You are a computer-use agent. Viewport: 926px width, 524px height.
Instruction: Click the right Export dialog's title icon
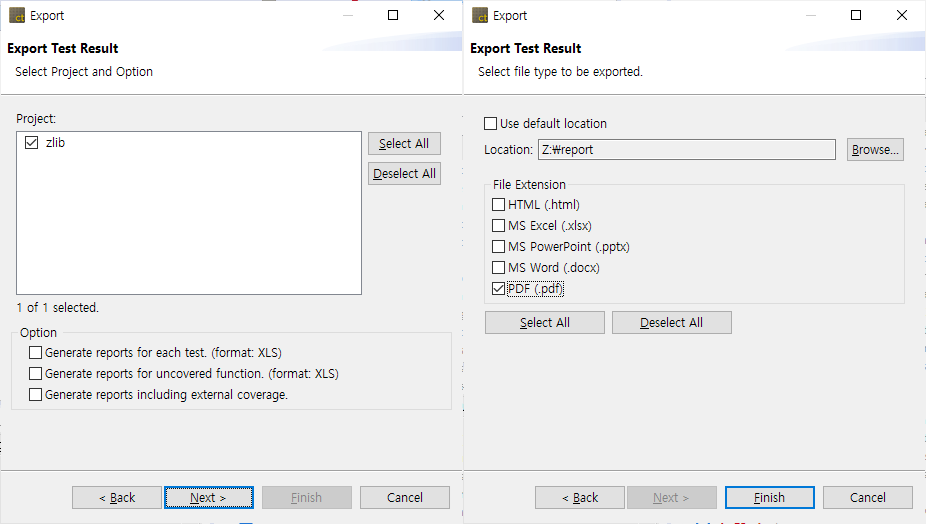point(480,16)
